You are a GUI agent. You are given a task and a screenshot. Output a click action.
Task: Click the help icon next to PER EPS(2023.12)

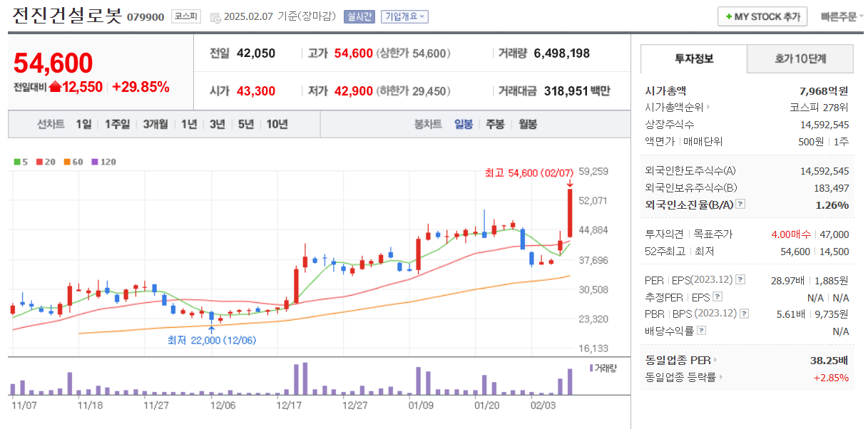[x=740, y=279]
